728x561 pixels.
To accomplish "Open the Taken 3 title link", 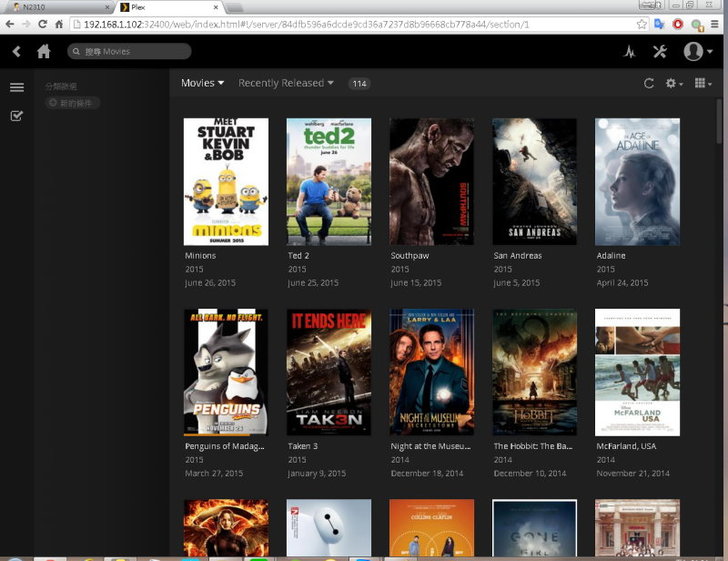I will [303, 446].
